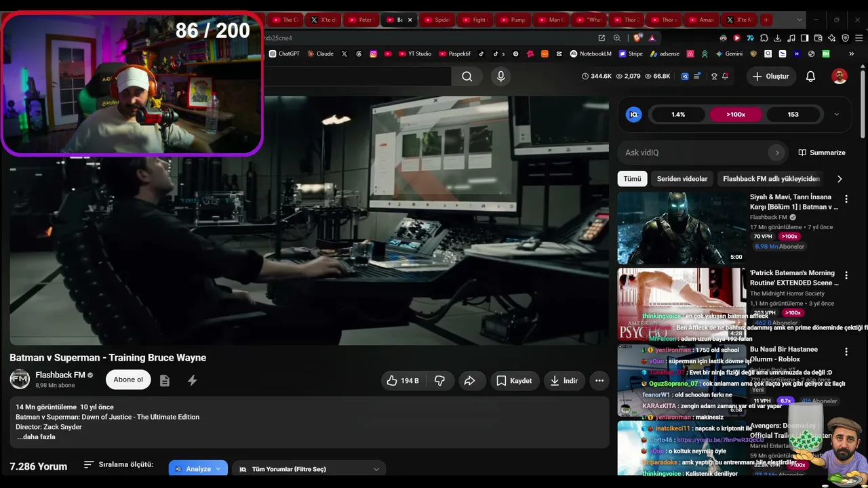Open Tüm Yorumlar filter dropdown

[x=309, y=468]
